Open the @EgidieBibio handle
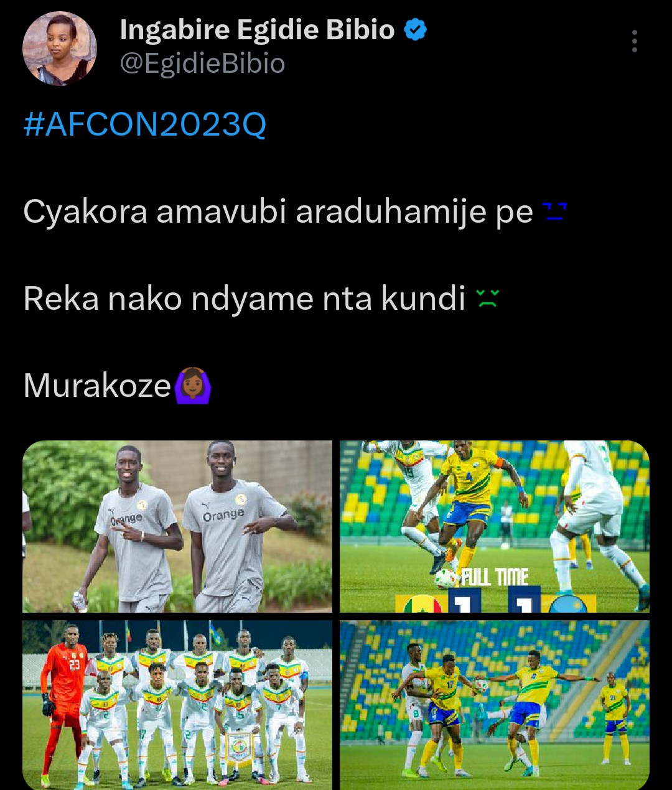This screenshot has height=790, width=672. [x=202, y=63]
